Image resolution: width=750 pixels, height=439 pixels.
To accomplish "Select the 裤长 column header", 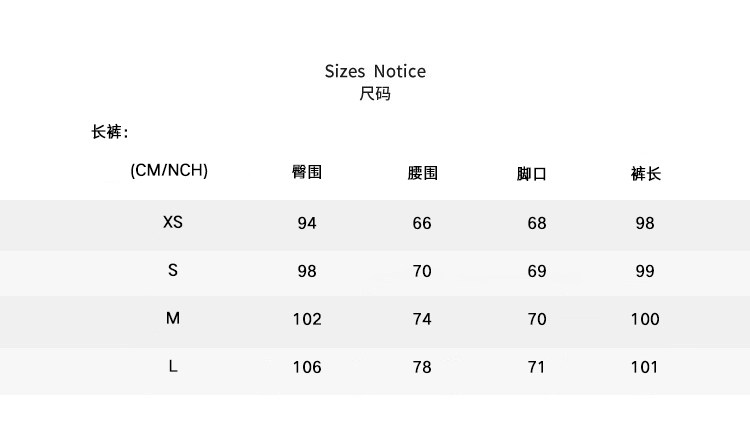I will click(x=646, y=174).
